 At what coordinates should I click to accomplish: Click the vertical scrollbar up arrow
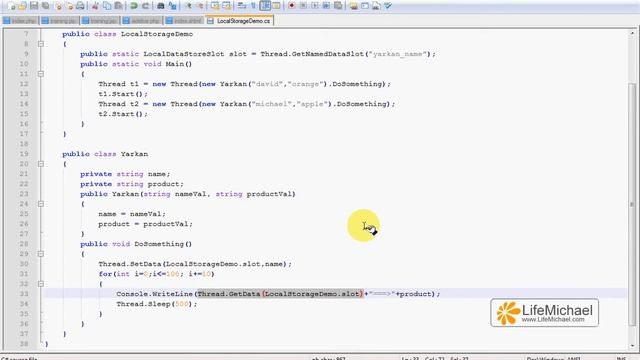tap(632, 34)
